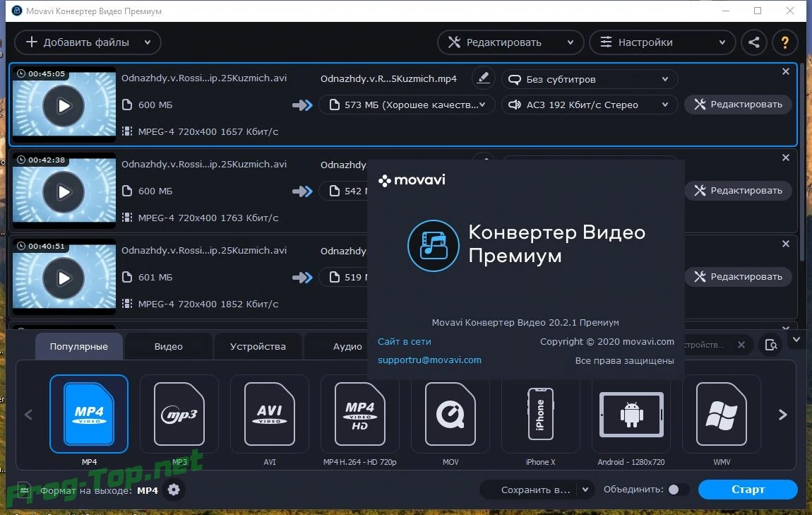Click Редактировать for the first file
Image resolution: width=812 pixels, height=515 pixels.
pos(739,104)
